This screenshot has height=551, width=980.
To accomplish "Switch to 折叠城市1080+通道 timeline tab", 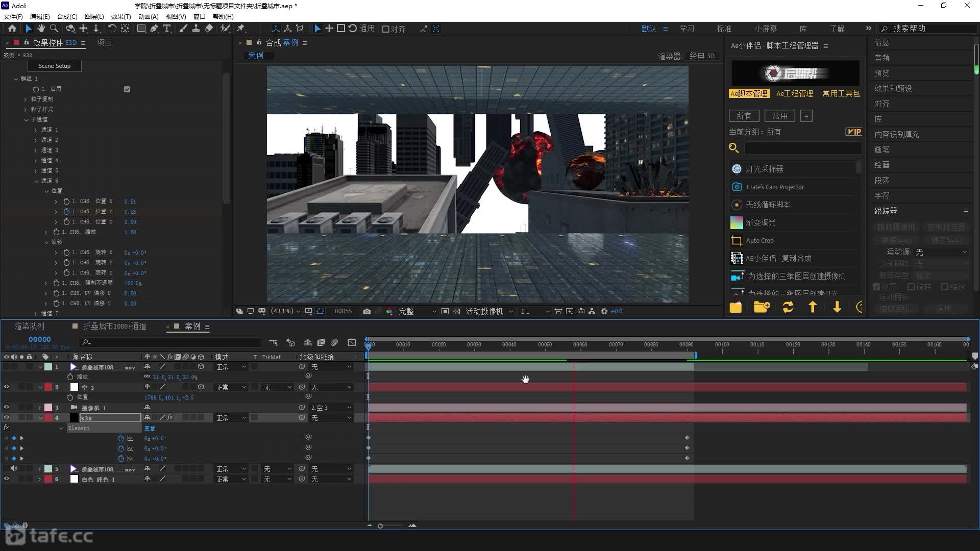I will 115,326.
